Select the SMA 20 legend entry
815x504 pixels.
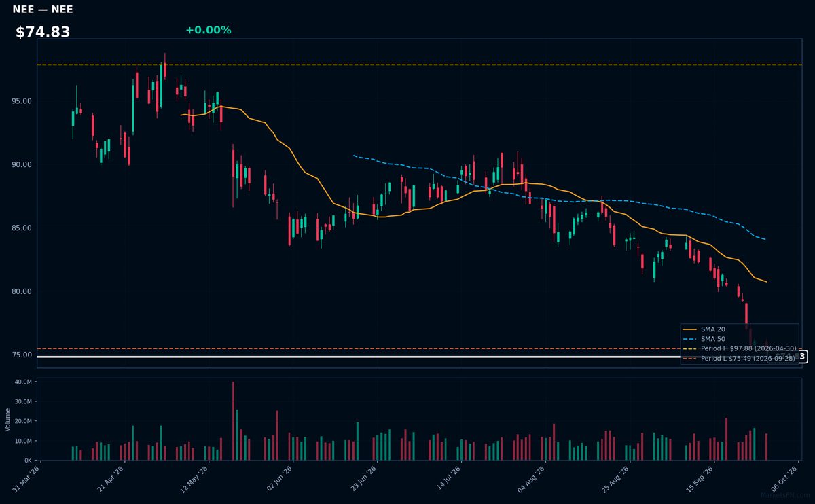tap(704, 329)
